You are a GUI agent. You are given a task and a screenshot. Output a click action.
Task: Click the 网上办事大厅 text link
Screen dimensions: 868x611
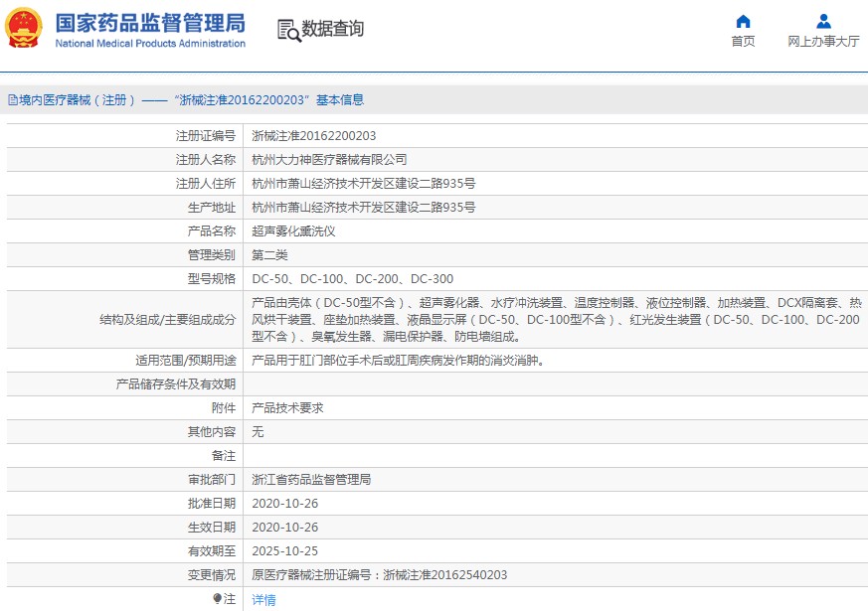[823, 42]
